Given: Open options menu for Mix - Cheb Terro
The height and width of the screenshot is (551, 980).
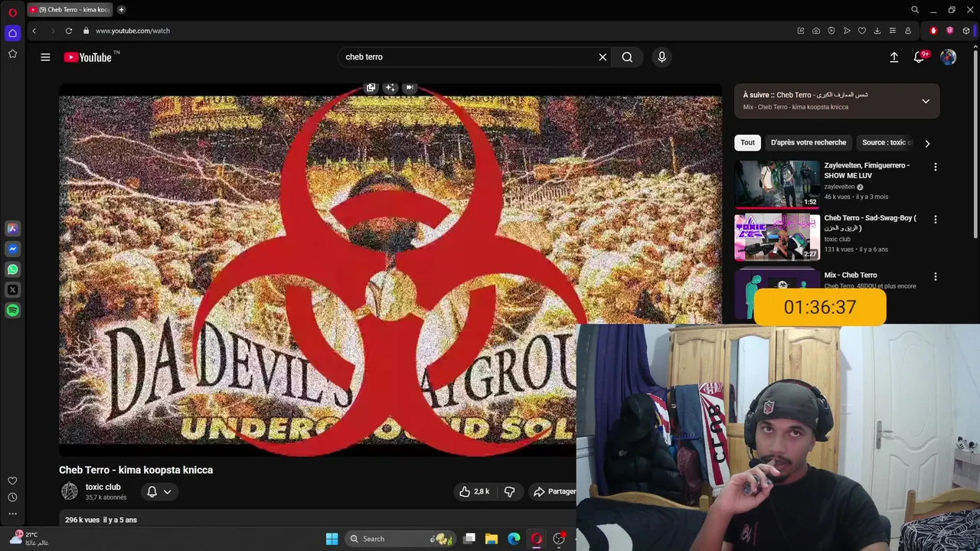Looking at the screenshot, I should (x=935, y=276).
